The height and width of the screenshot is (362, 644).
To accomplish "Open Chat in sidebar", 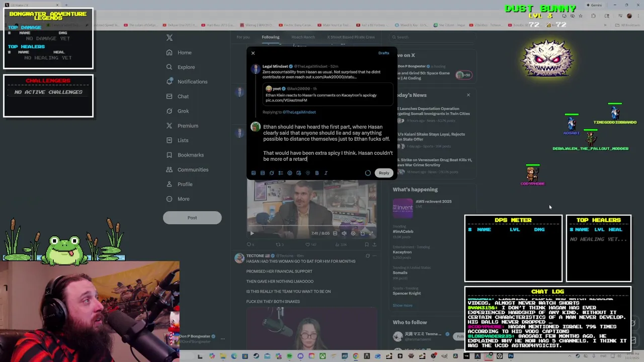I will click(x=178, y=96).
